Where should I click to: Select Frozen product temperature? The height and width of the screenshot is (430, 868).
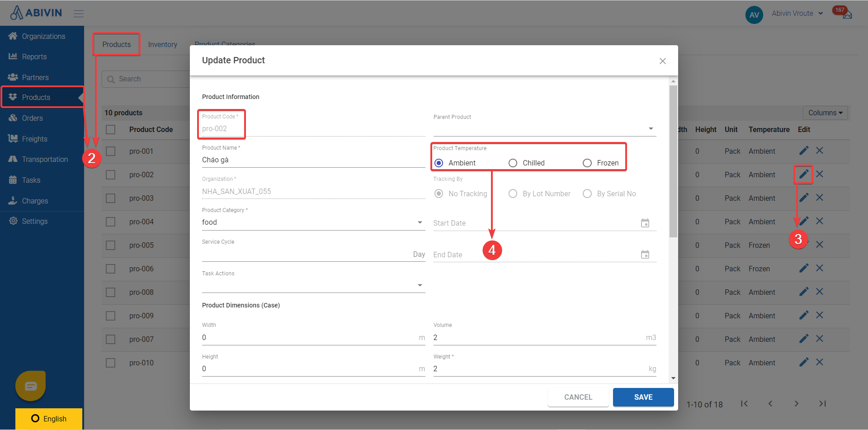click(587, 163)
